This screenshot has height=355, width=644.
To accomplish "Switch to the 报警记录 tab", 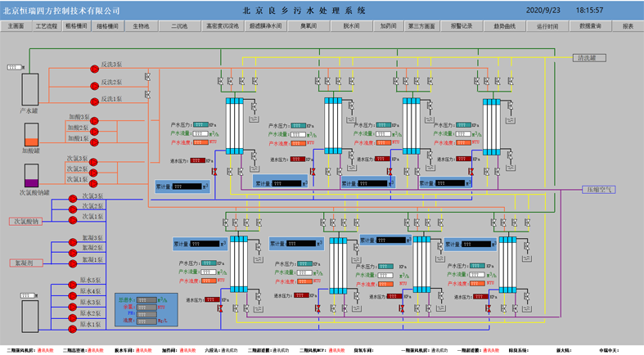I will (462, 26).
